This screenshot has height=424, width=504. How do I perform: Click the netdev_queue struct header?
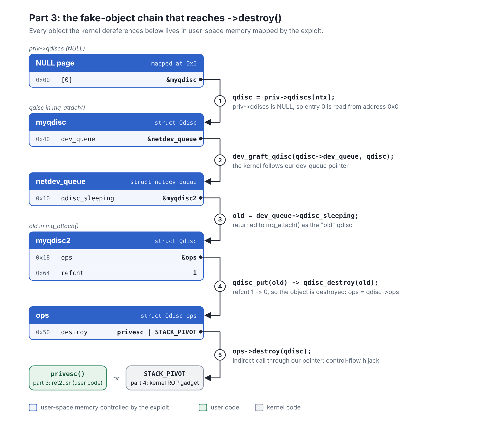point(116,181)
